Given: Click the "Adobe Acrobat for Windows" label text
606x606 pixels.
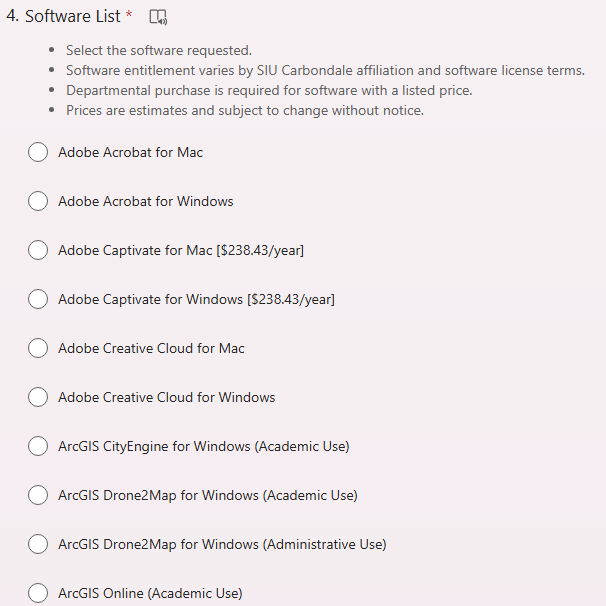Looking at the screenshot, I should (x=145, y=201).
